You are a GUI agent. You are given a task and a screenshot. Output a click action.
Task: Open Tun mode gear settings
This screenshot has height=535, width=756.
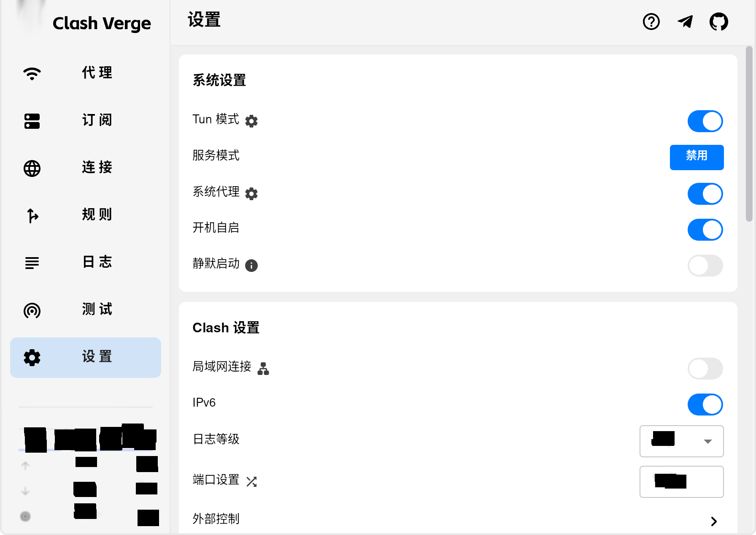(251, 121)
